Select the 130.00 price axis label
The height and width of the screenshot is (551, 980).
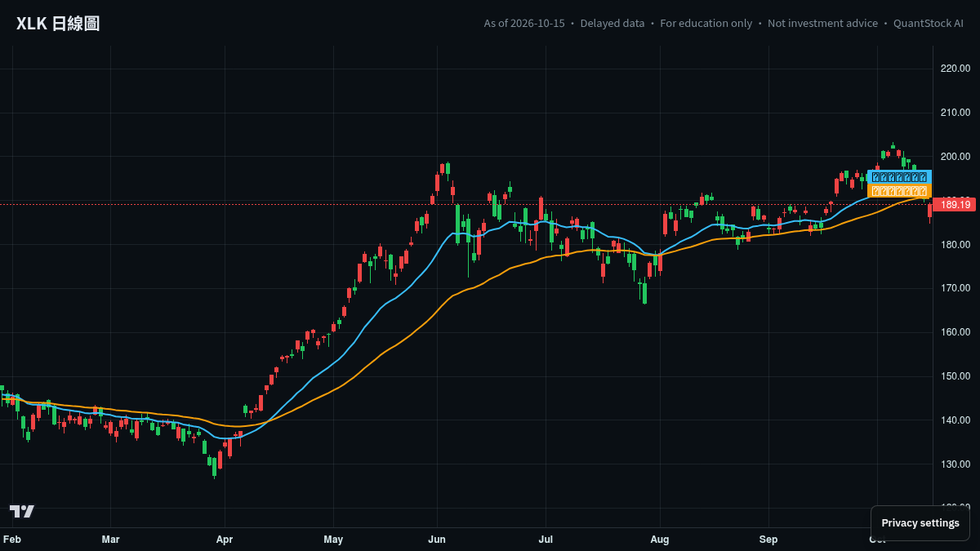955,464
